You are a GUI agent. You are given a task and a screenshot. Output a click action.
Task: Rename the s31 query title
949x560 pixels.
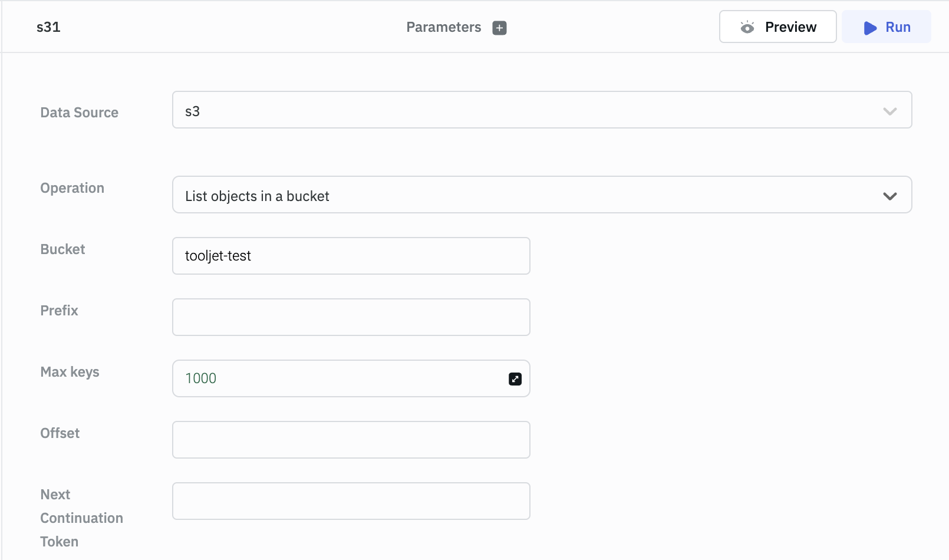48,27
